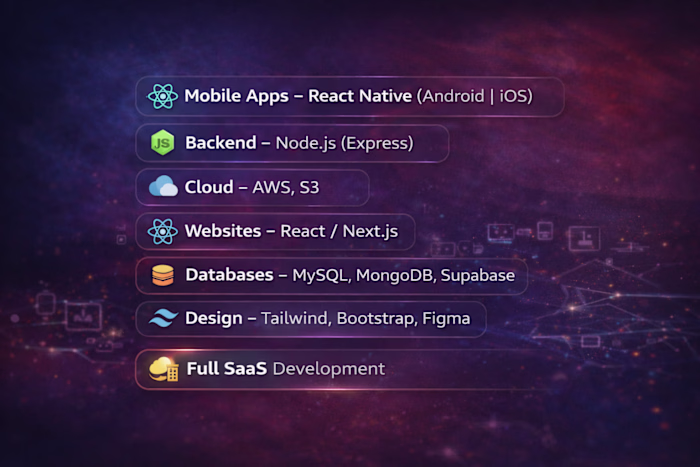The height and width of the screenshot is (467, 700).
Task: Select the "Cloud" label
Action: coord(209,187)
